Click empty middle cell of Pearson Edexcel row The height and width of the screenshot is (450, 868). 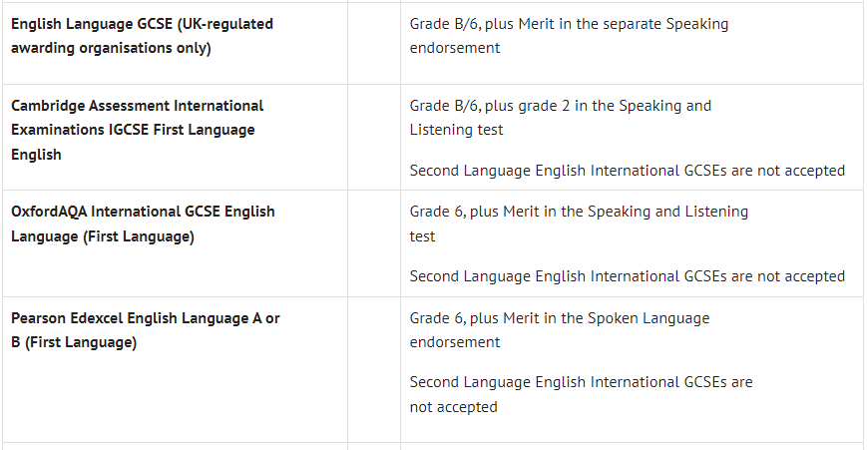[374, 369]
